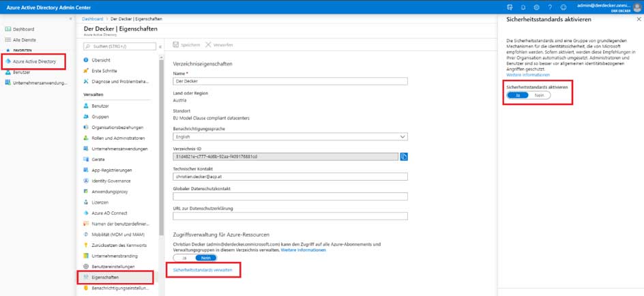The height and width of the screenshot is (296, 644).
Task: Click the Speichern save button
Action: point(186,45)
